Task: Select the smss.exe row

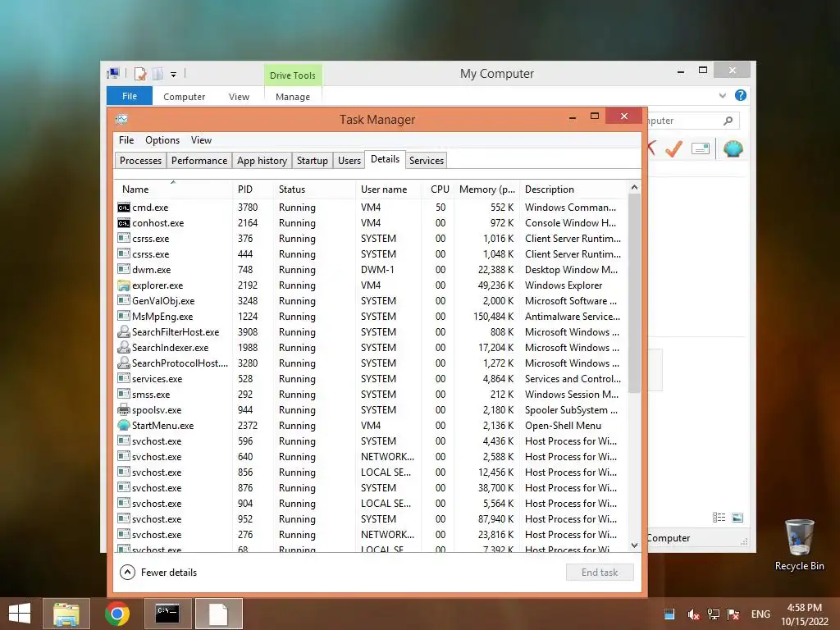Action: click(370, 395)
